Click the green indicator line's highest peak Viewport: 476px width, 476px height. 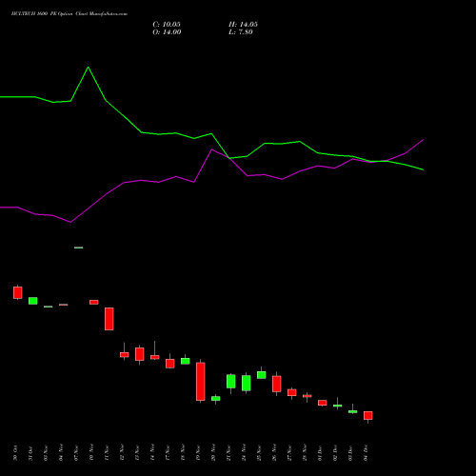[89, 68]
